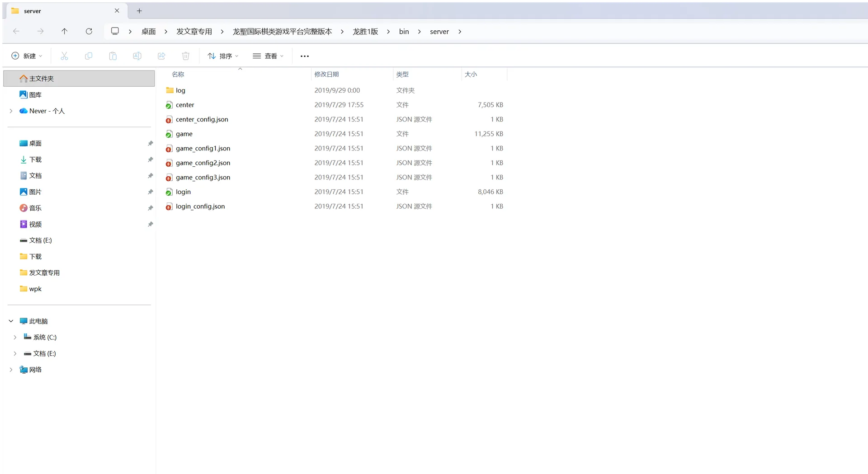Screen dimensions: 868x474
Task: Open the three-dots more options menu
Action: (x=305, y=56)
